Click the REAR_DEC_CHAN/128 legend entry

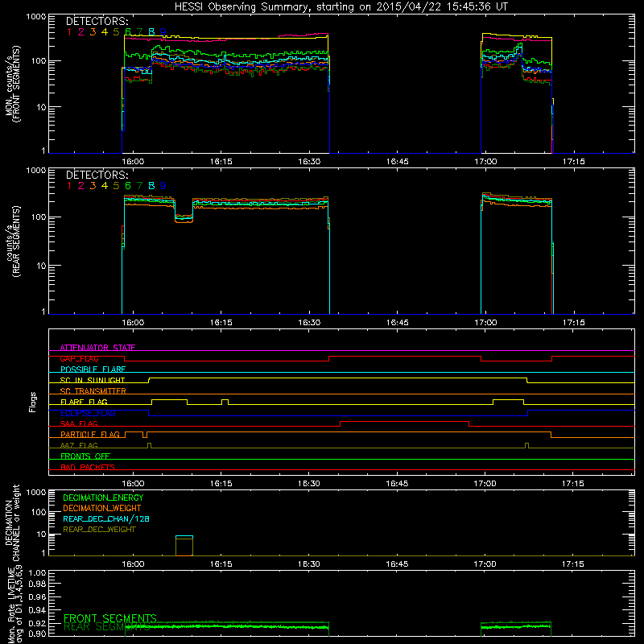pyautogui.click(x=106, y=518)
